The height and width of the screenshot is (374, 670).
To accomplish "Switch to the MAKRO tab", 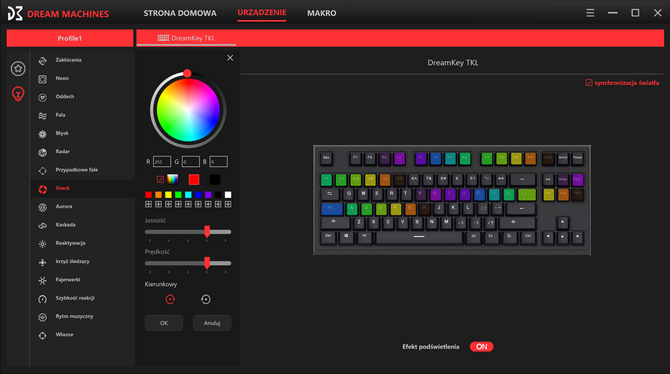I will click(x=322, y=13).
